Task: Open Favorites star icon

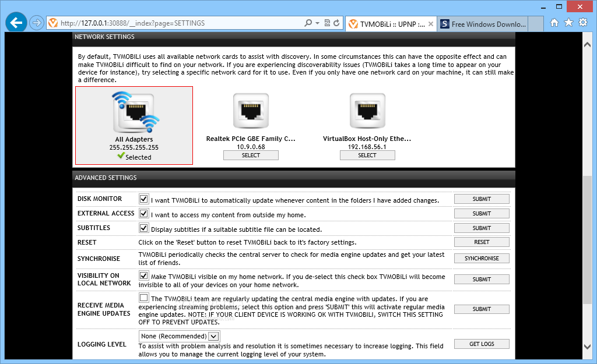Action: 568,23
